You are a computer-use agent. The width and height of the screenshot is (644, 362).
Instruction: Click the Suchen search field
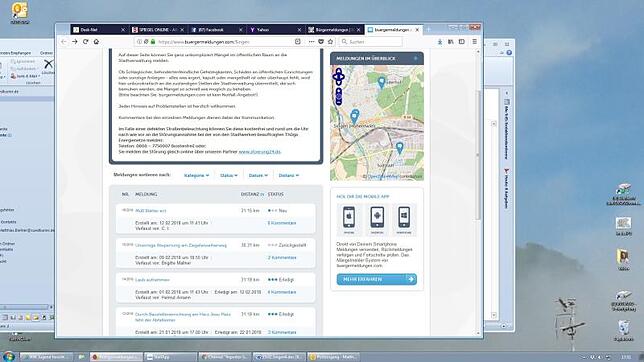pyautogui.click(x=371, y=42)
